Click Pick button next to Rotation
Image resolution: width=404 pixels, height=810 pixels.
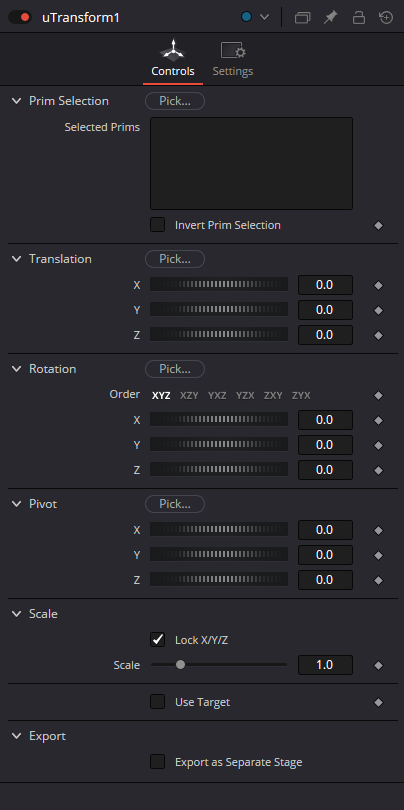point(175,369)
